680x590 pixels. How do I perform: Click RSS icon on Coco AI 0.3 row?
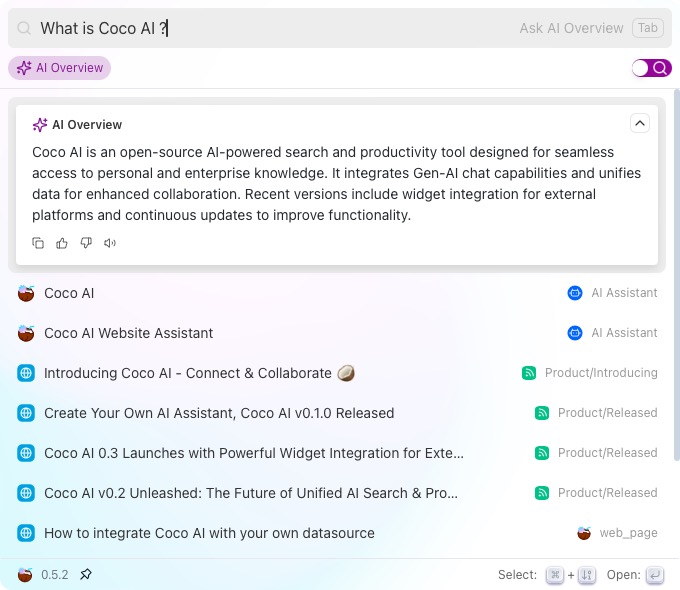[542, 453]
